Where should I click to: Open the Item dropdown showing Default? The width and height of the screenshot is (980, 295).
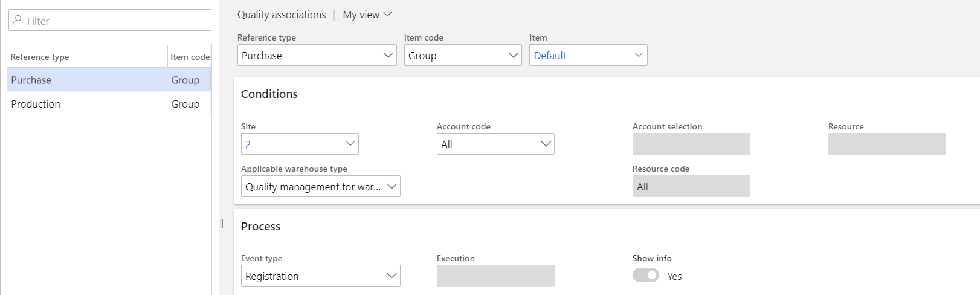click(638, 56)
